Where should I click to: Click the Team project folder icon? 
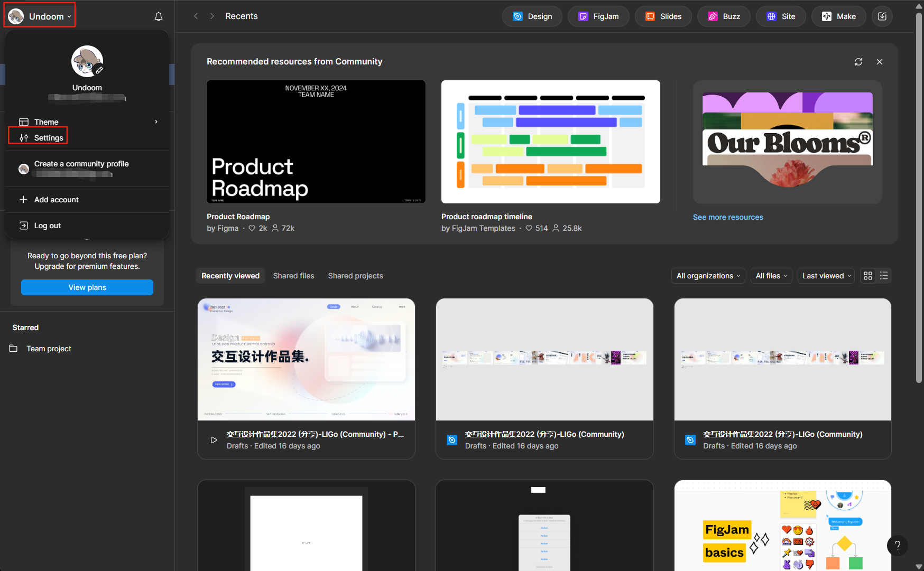pos(14,349)
